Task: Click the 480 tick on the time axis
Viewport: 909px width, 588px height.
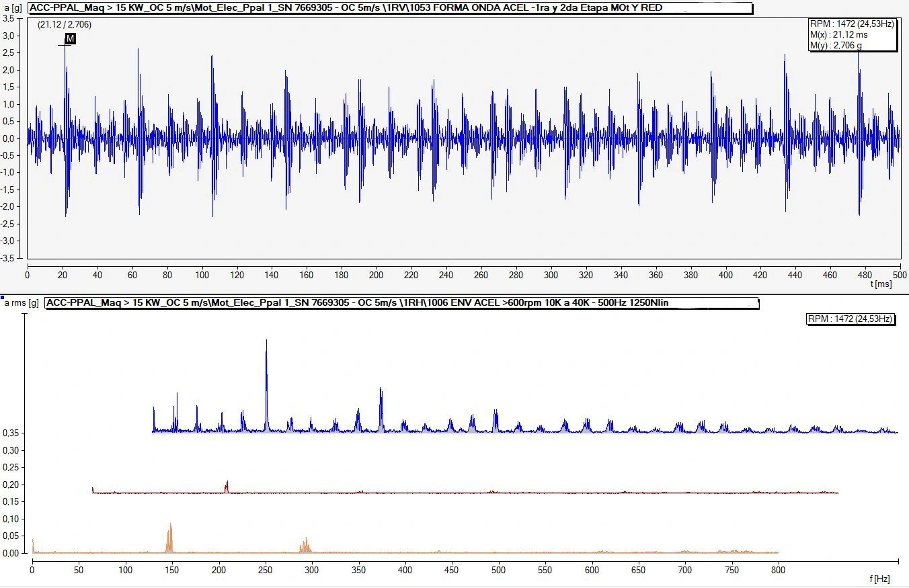Action: click(865, 275)
